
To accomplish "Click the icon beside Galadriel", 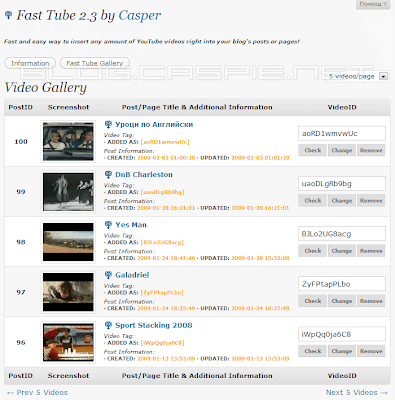I will (108, 275).
